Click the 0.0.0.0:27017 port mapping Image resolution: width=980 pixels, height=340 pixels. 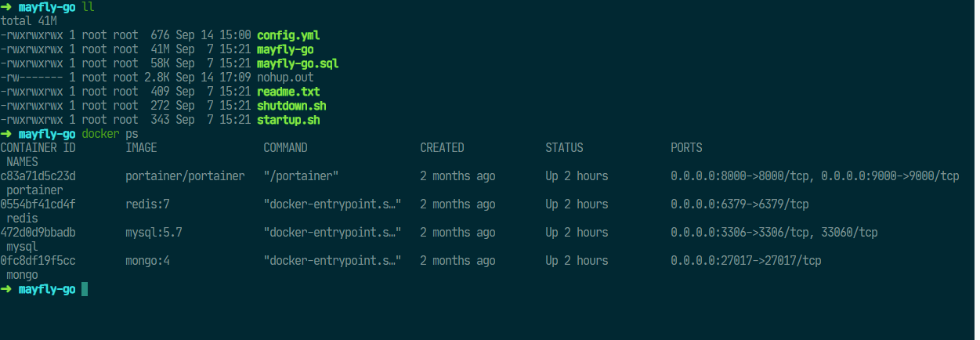pos(746,260)
